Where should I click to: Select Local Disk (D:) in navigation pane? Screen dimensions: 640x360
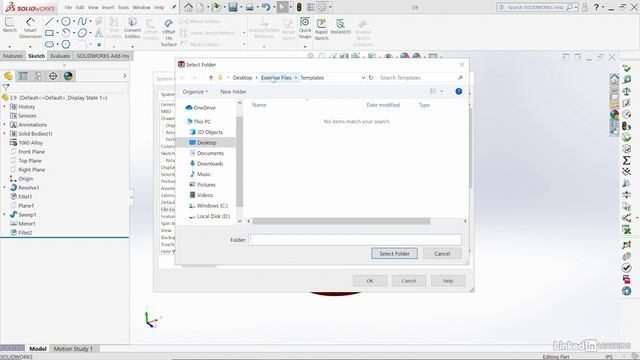pyautogui.click(x=213, y=216)
